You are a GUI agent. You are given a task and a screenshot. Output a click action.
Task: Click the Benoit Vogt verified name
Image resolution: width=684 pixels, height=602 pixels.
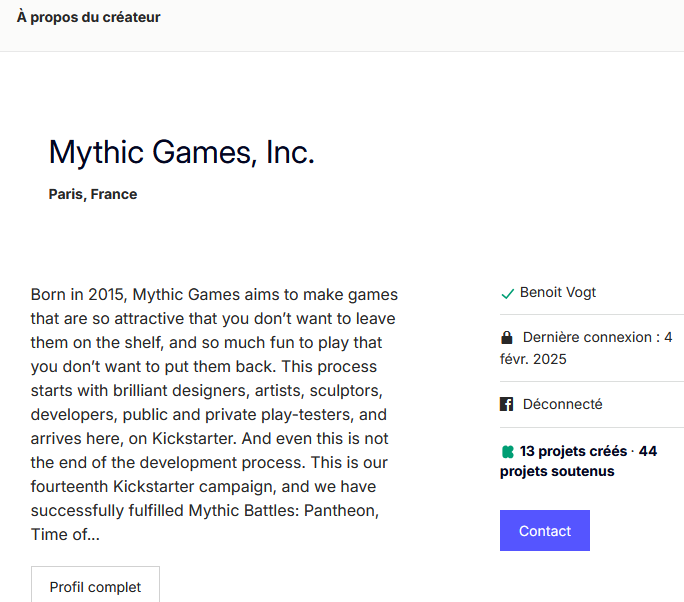[x=557, y=292]
